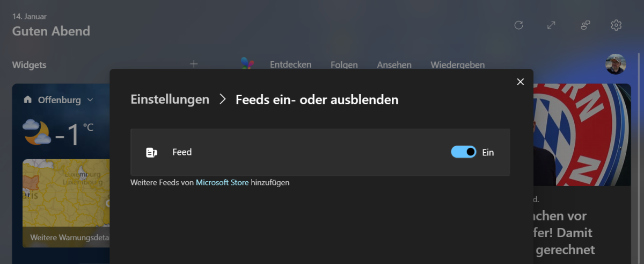
Task: Open the Bayern München news article image
Action: (582, 134)
